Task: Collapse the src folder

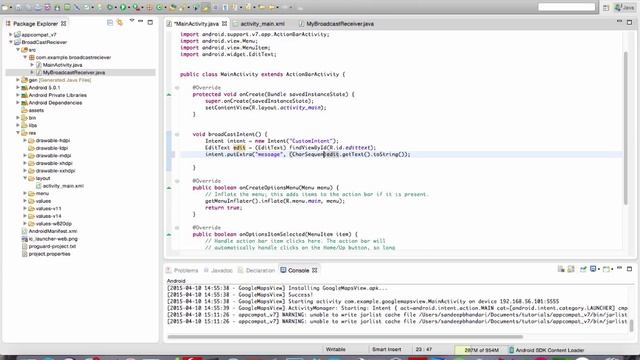Action: (x=18, y=50)
